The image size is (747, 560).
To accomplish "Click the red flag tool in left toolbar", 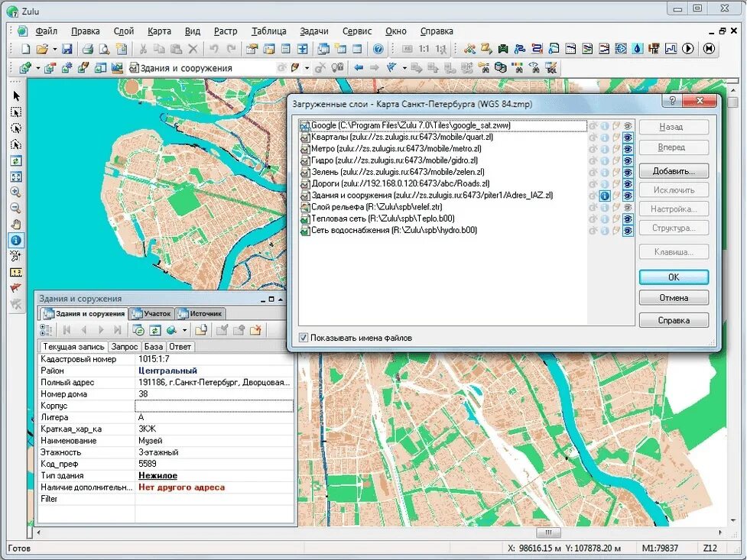I will pyautogui.click(x=16, y=288).
